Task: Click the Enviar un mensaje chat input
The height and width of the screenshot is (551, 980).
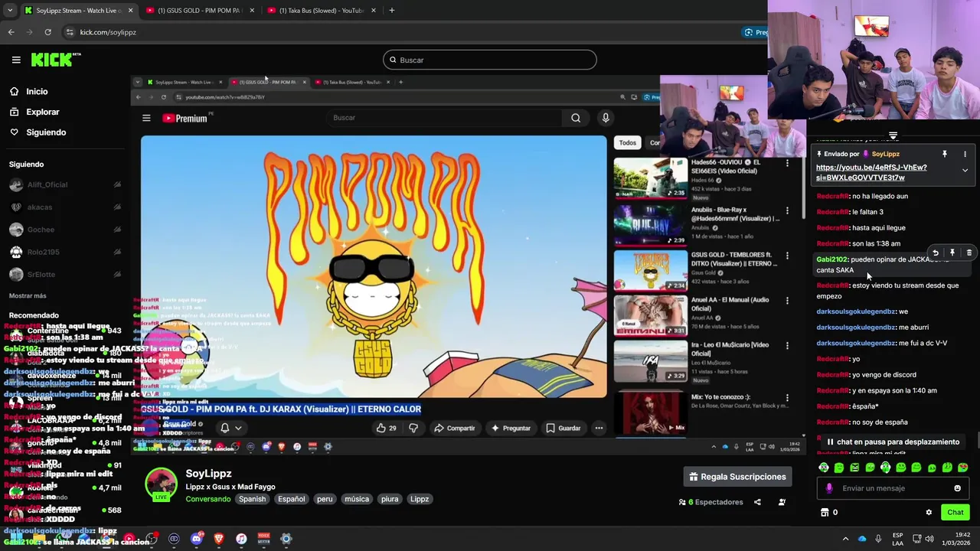Action: click(892, 488)
